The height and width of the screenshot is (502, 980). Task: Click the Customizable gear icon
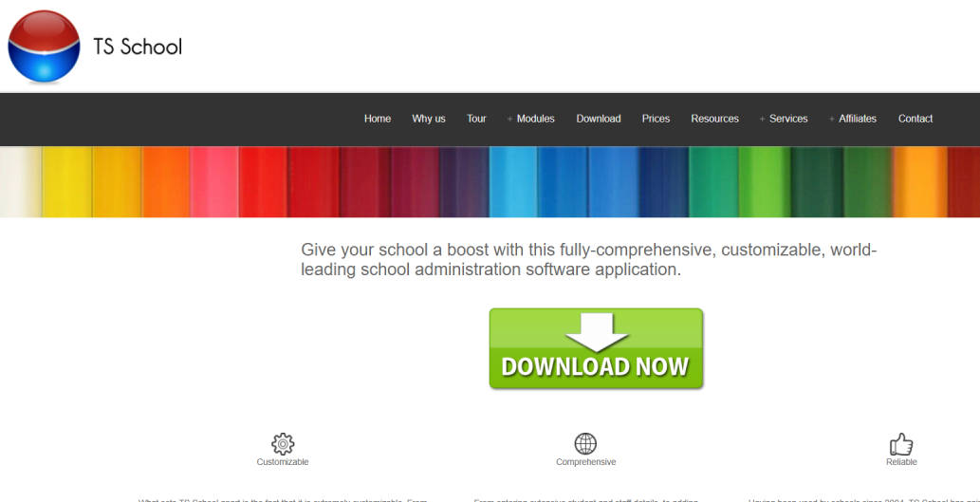click(283, 443)
